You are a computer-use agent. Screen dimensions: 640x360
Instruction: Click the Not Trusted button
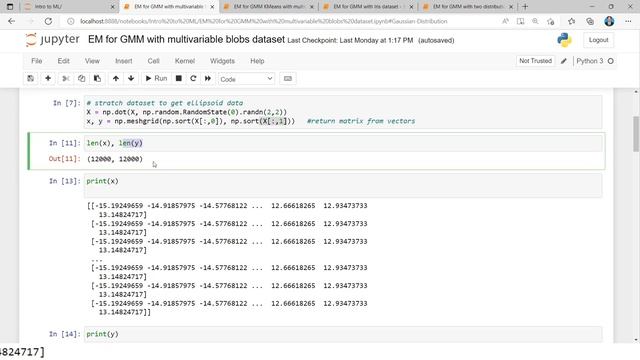(535, 61)
